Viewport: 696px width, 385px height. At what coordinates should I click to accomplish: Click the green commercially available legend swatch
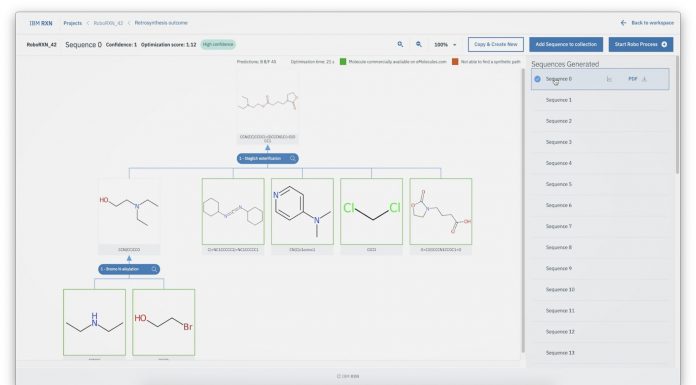click(x=343, y=62)
